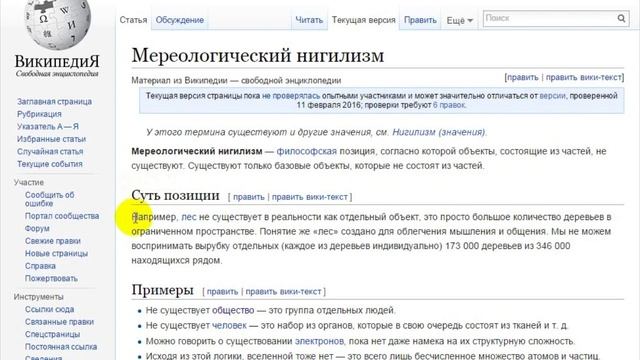Follow the 'электронов' link
640x360 pixels.
coord(319,341)
